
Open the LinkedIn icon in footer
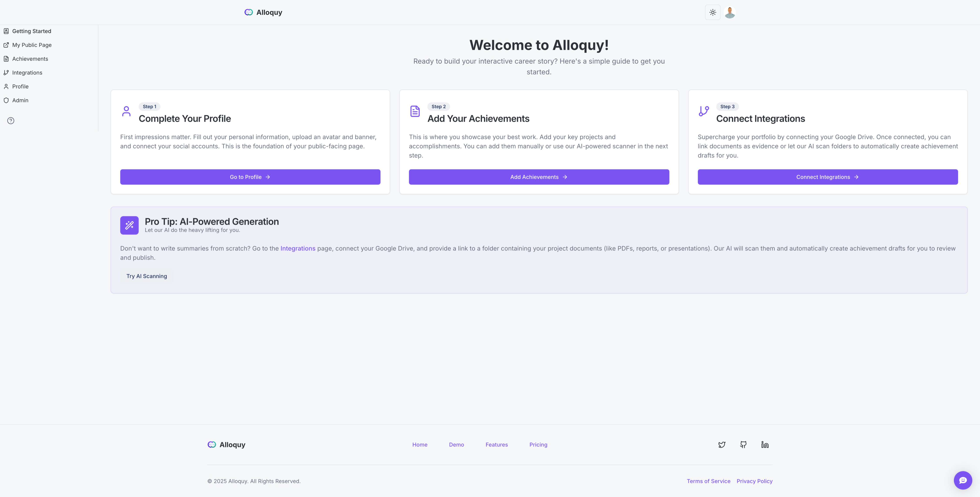(765, 445)
